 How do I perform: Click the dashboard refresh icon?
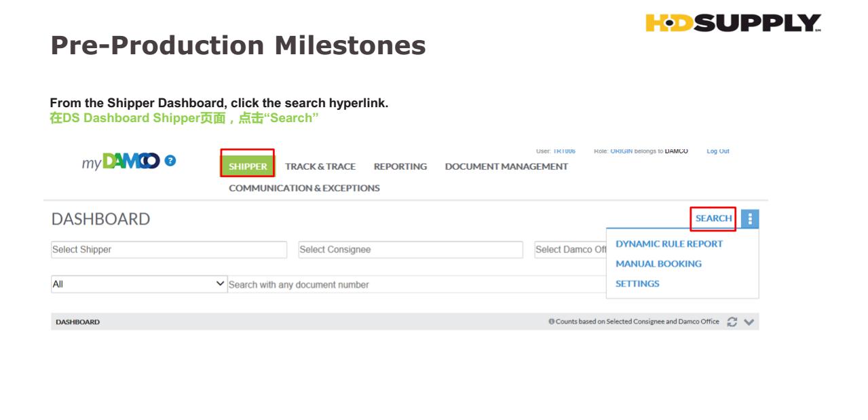(732, 322)
